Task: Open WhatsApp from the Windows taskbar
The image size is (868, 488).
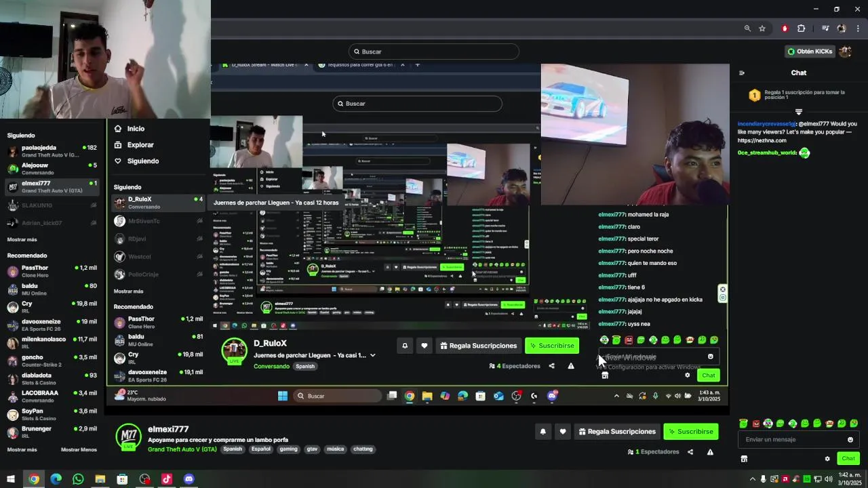Action: [x=78, y=479]
